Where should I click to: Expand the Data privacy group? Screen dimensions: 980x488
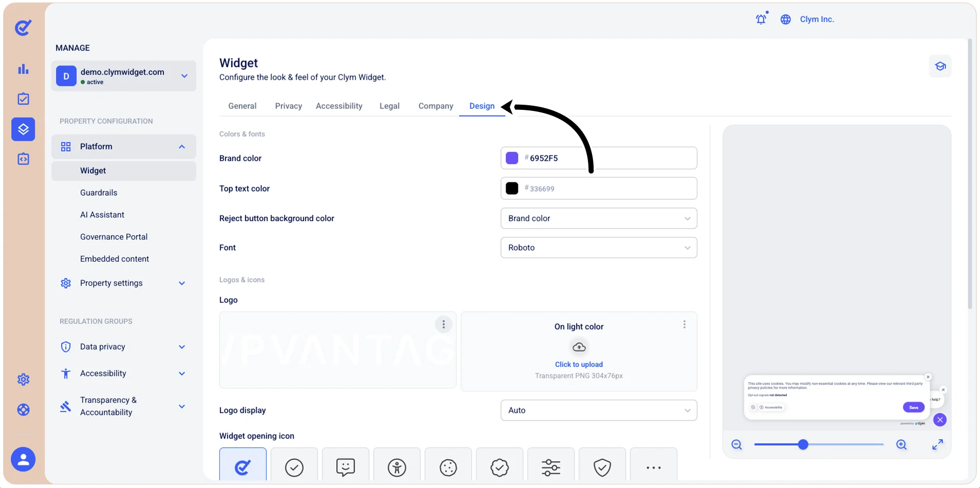124,347
